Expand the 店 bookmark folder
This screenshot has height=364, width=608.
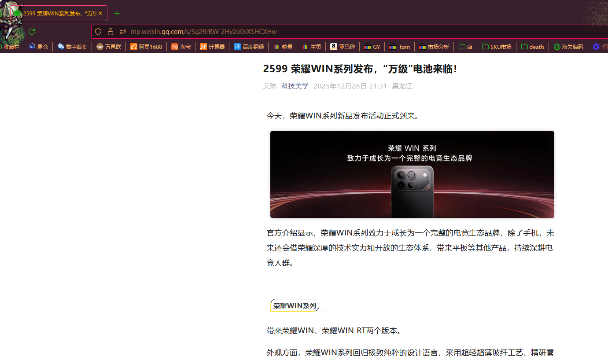465,47
